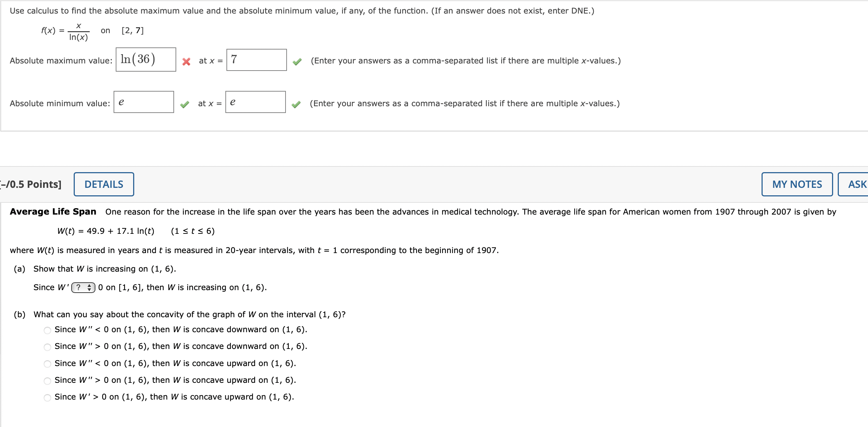Click the absolute minimum value answer box
The width and height of the screenshot is (868, 427).
click(x=143, y=103)
